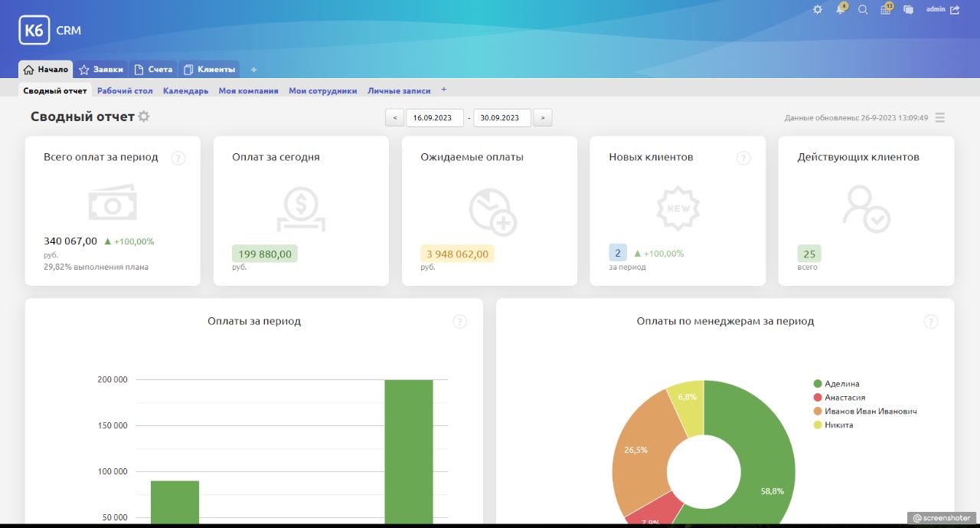This screenshot has height=528, width=980.
Task: Open the notifications bell
Action: tap(840, 10)
